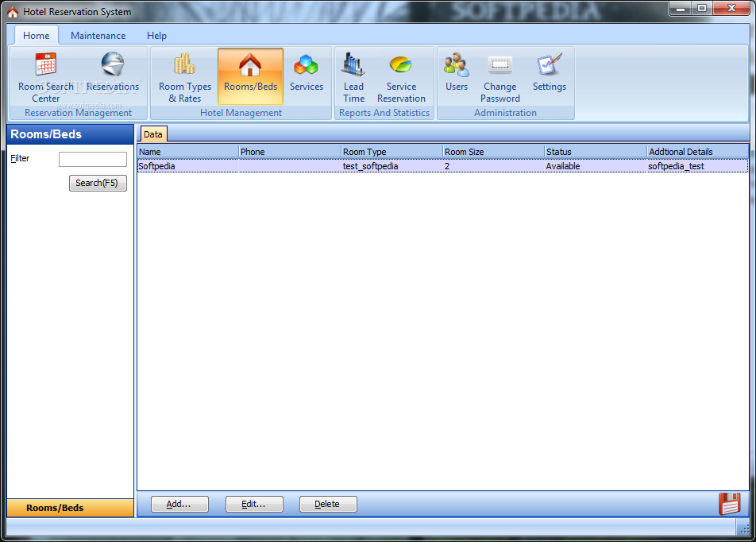Open Room Types & Rates
The height and width of the screenshot is (542, 756).
tap(185, 77)
